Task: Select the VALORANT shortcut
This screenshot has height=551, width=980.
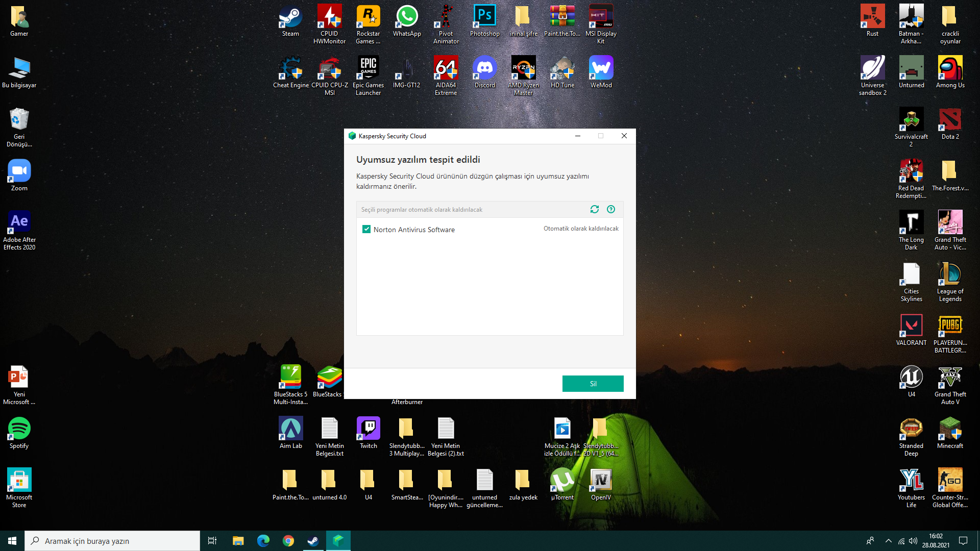Action: click(x=911, y=330)
